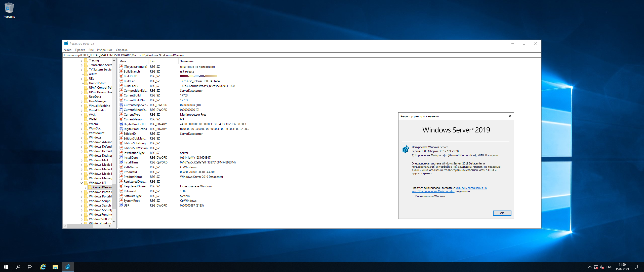The image size is (644, 272).
Task: Click the DigitalProductId binary value icon
Action: click(121, 124)
